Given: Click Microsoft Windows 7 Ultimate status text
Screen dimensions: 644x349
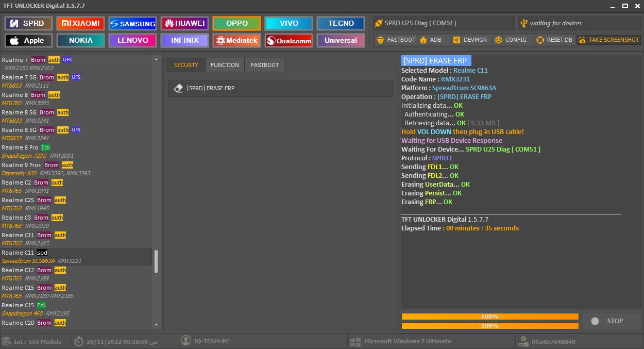Looking at the screenshot, I should tap(408, 341).
